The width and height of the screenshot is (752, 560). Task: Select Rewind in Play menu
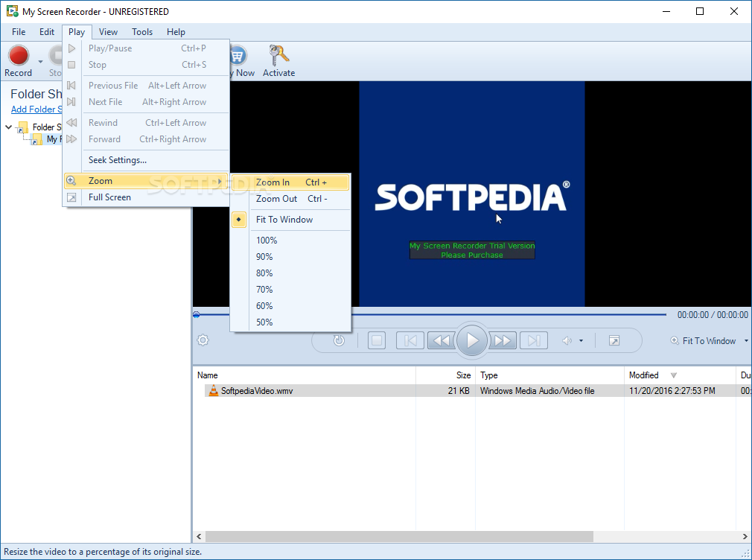146,122
